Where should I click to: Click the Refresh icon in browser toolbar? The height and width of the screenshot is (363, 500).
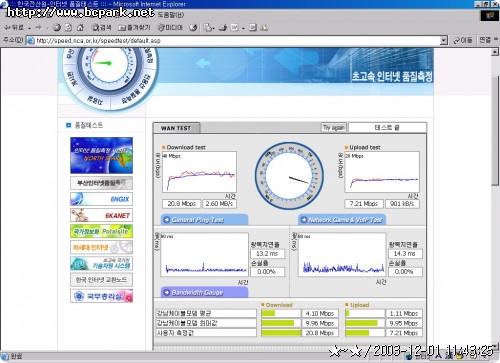tap(68, 27)
